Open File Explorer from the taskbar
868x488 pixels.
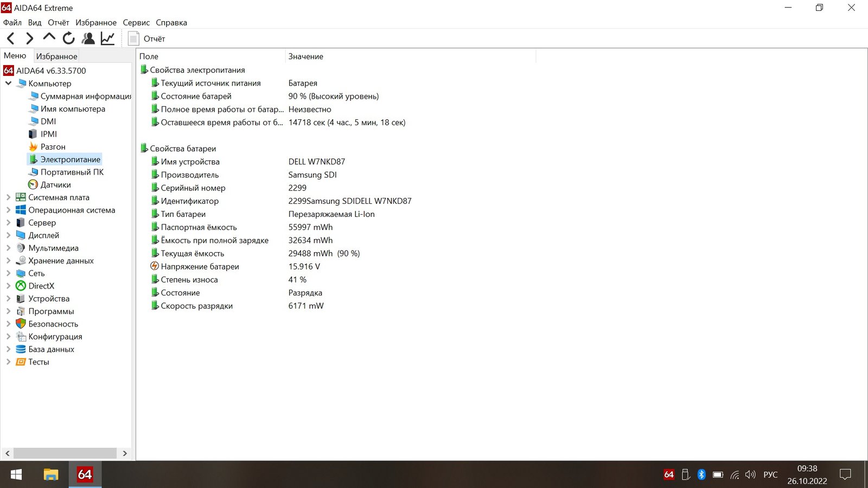click(x=51, y=474)
